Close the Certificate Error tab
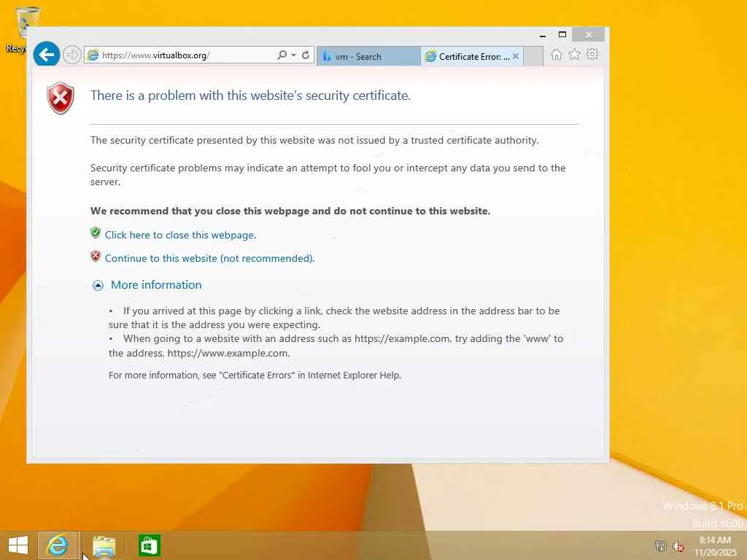The height and width of the screenshot is (560, 747). coord(516,56)
